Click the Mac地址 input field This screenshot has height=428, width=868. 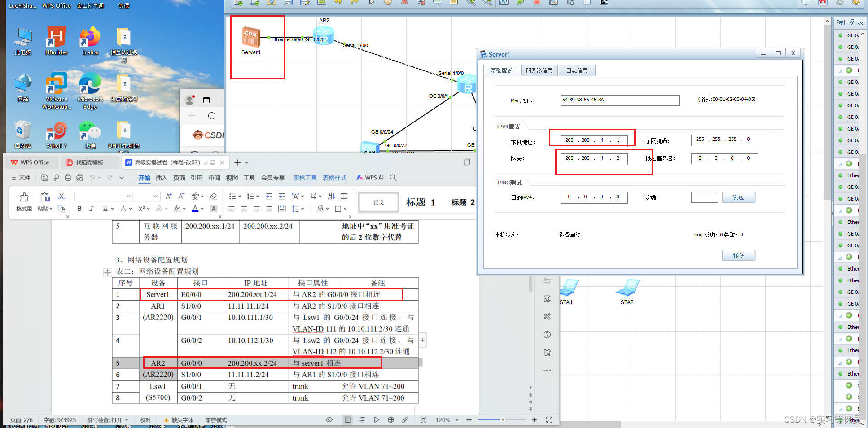[620, 100]
